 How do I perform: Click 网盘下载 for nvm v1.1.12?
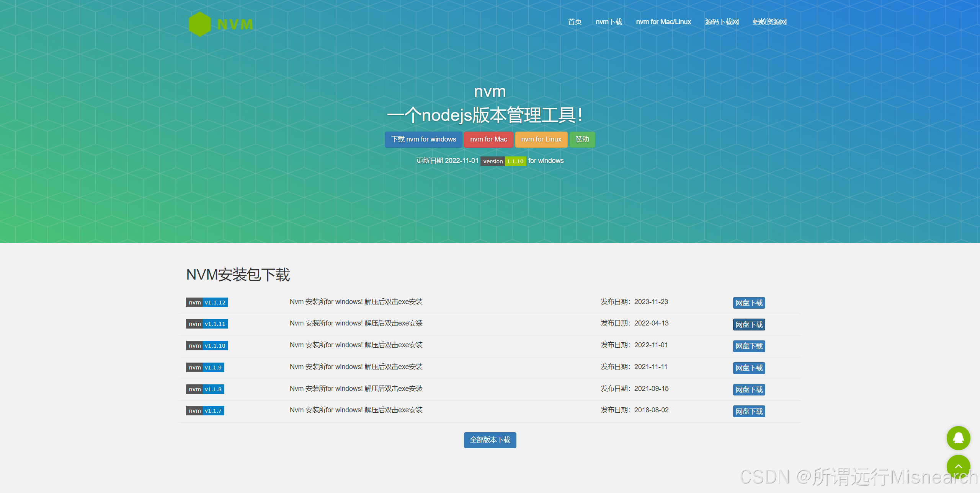coord(749,303)
